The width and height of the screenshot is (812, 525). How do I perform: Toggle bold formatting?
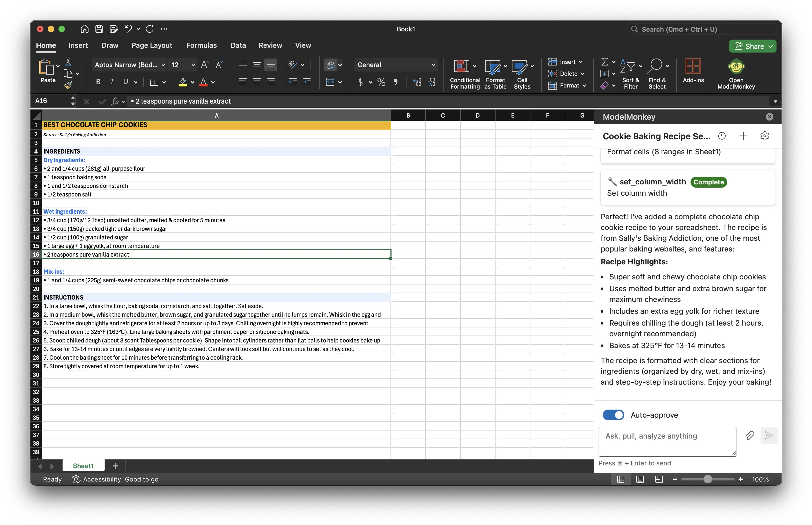pyautogui.click(x=98, y=82)
